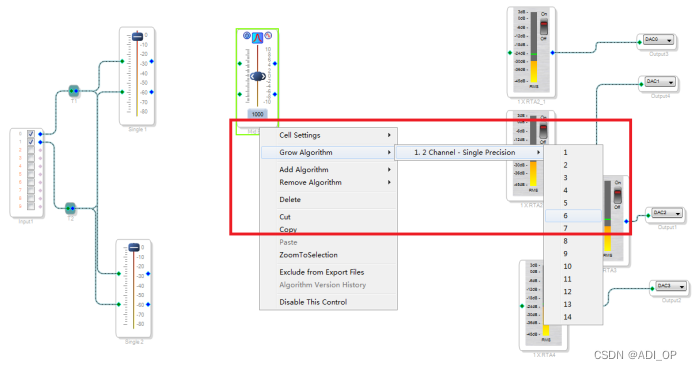This screenshot has width=692, height=370.
Task: Pick 14 in the grow count submenu
Action: point(573,317)
